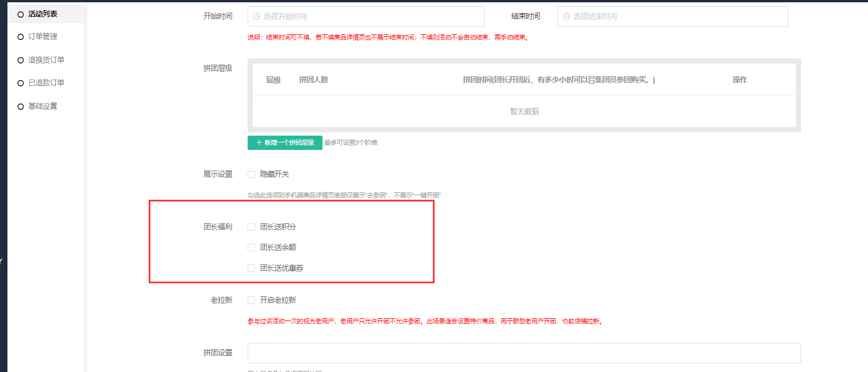Click the circle icon beside 退换货订单

click(21, 60)
